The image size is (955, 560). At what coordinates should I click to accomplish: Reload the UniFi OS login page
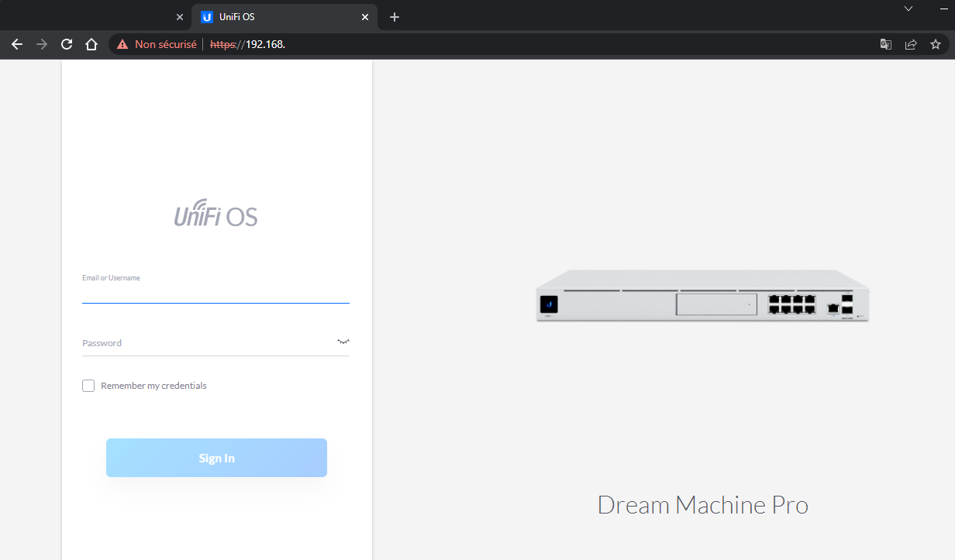pos(66,44)
